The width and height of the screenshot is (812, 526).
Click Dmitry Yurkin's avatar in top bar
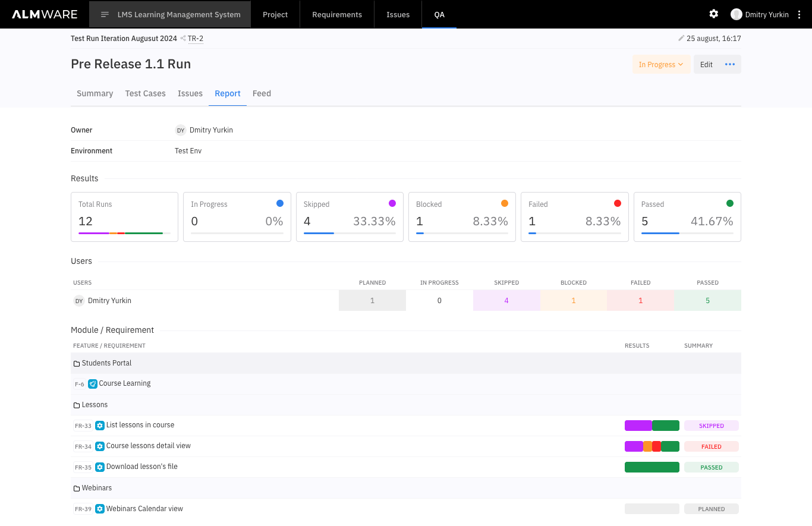pos(737,14)
